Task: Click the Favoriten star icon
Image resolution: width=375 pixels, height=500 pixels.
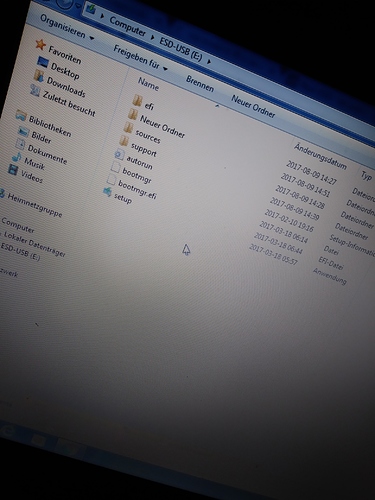Action: [x=41, y=44]
